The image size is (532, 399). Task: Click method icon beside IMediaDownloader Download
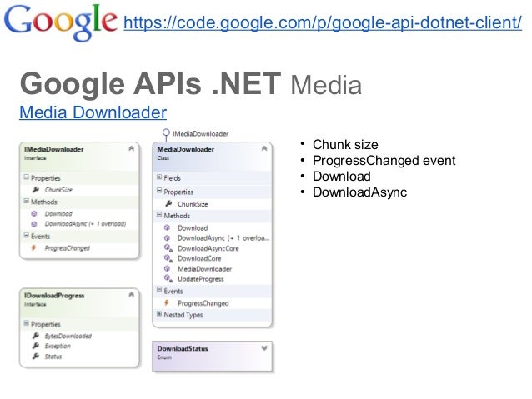[34, 213]
